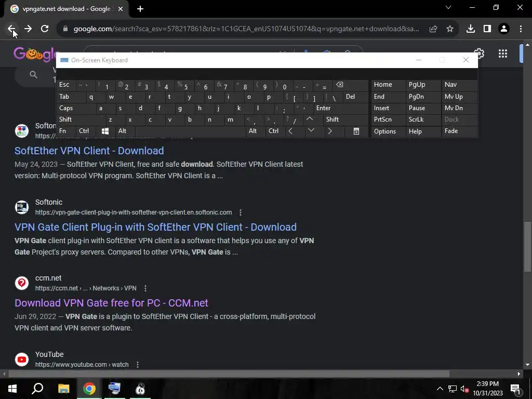This screenshot has height=399, width=532.
Task: Click the Softonic favicon of plug-in result
Action: coord(22,207)
